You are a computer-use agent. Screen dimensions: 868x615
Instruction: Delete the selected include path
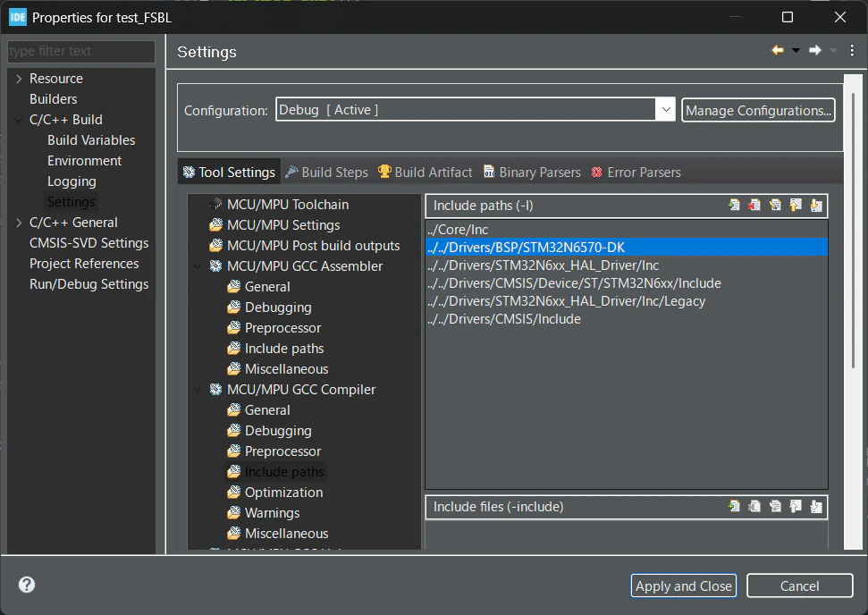tap(754, 206)
